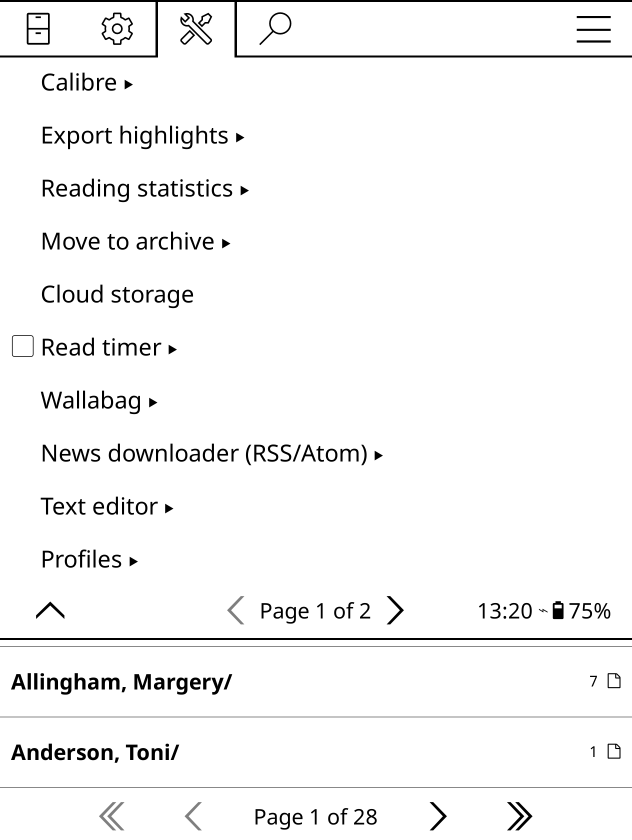Screen dimensions: 632x840
Task: Expand Export highlights submenu
Action: (142, 135)
